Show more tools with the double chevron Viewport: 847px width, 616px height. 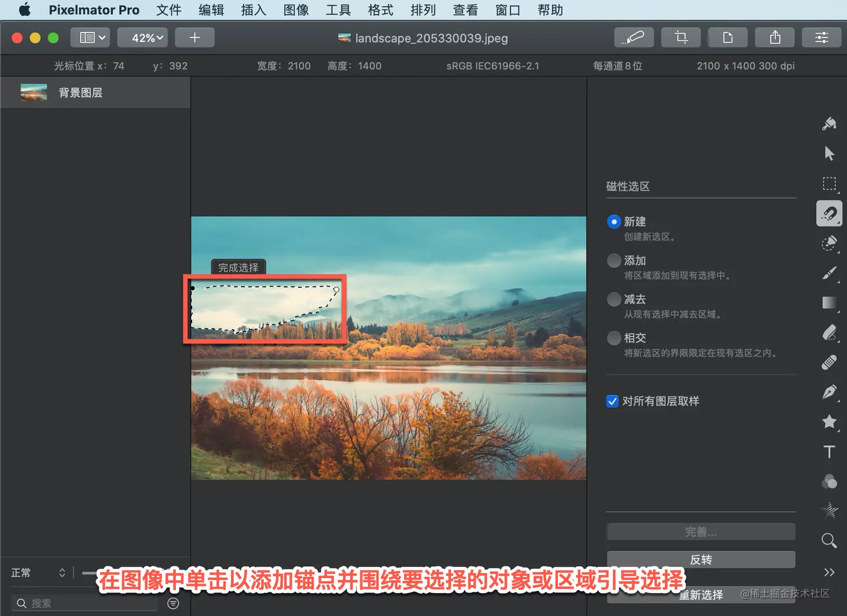pyautogui.click(x=829, y=572)
